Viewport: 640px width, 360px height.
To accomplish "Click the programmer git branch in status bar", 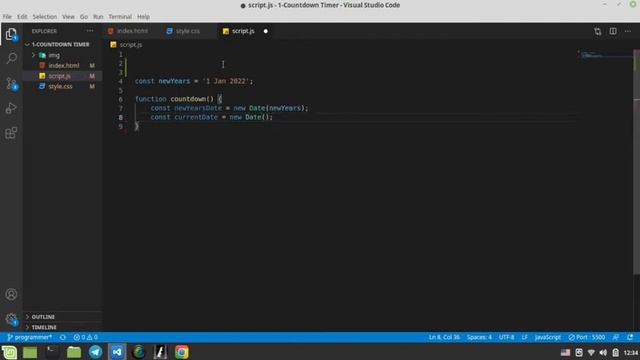I will point(30,337).
